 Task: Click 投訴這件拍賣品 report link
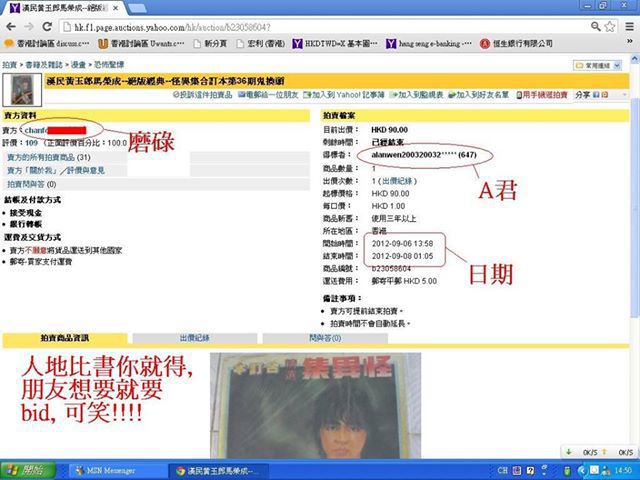(202, 95)
